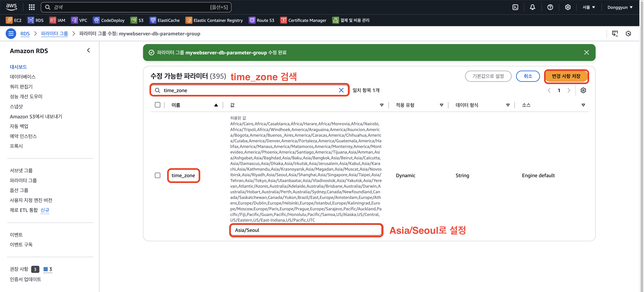The image size is (644, 292).
Task: Open the screen-share tutorial icon near breadcrumb
Action: tap(615, 34)
